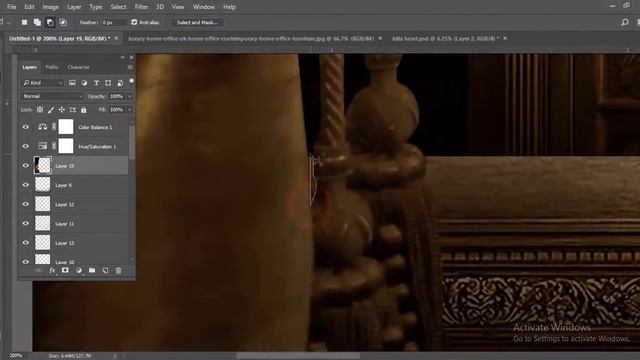
Task: Open the Window menu
Action: pyautogui.click(x=204, y=7)
